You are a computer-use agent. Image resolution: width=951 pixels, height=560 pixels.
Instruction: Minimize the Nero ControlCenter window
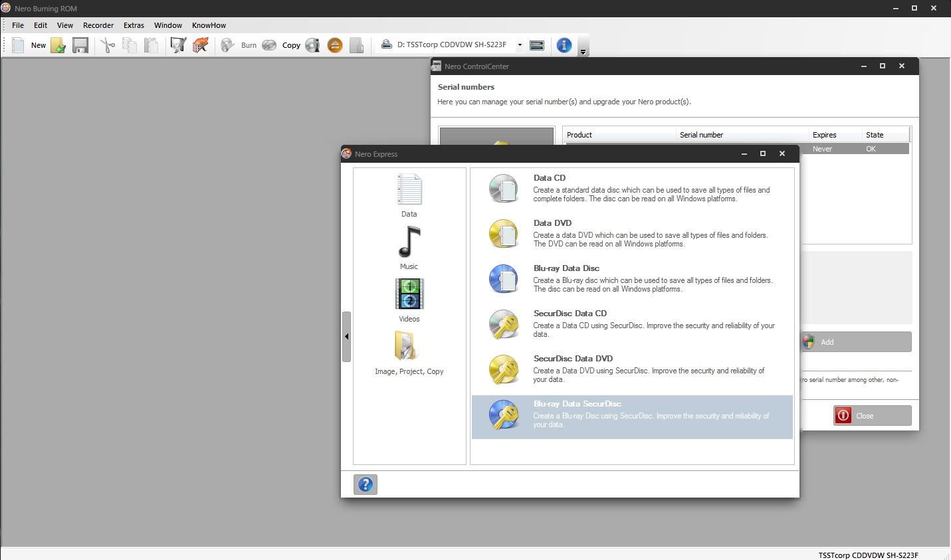pos(864,66)
